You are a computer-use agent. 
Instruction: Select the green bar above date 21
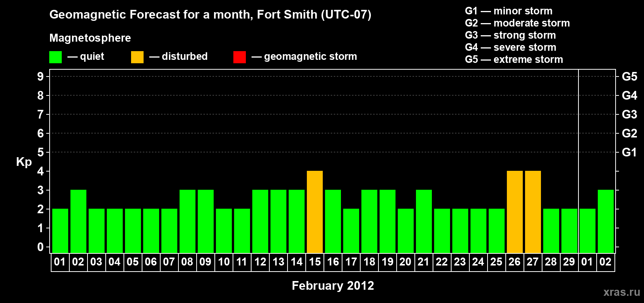click(x=424, y=222)
